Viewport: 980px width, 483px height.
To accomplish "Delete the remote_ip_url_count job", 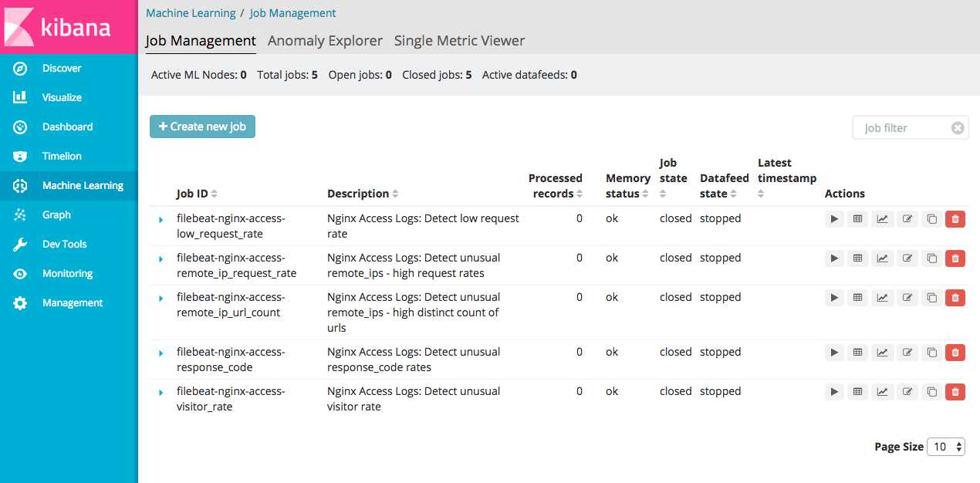I will point(955,298).
